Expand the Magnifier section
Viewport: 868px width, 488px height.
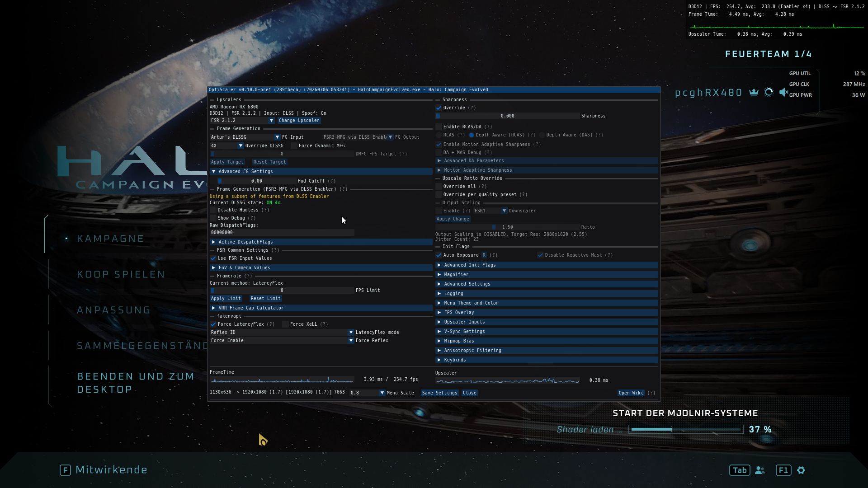tap(547, 275)
